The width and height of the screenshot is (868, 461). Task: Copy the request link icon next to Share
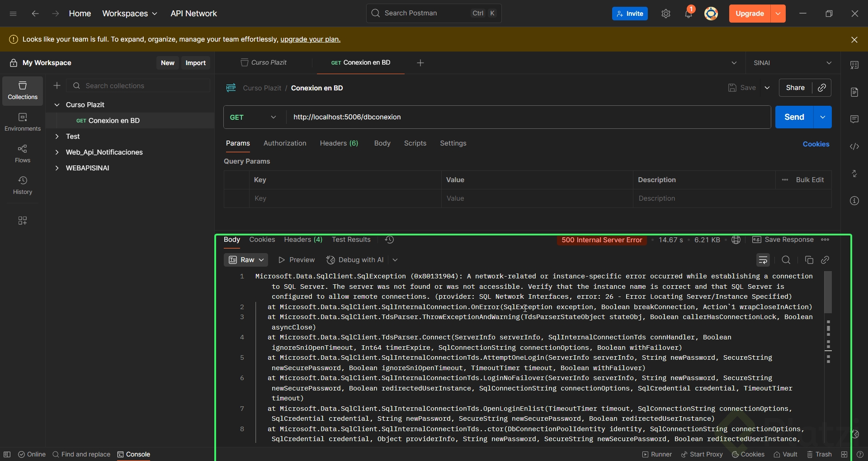822,88
